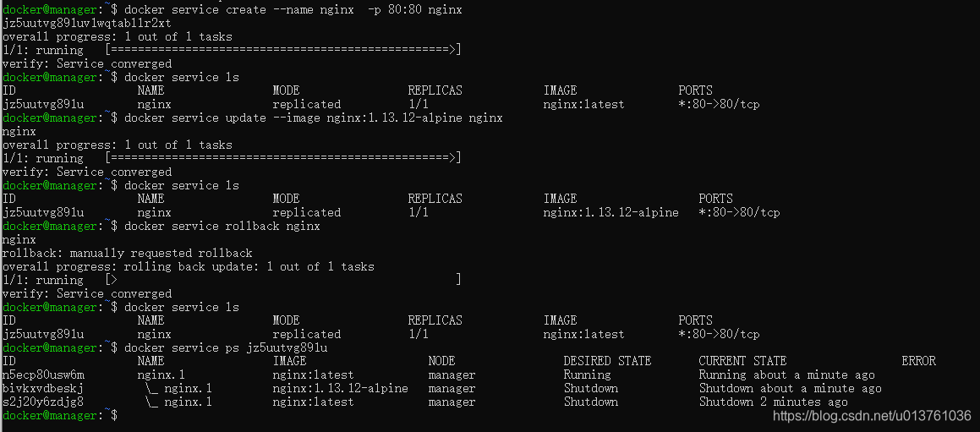Viewport: 980px width, 432px height.
Task: Click 'Shutdown 2 minutes ago' status text
Action: [774, 402]
